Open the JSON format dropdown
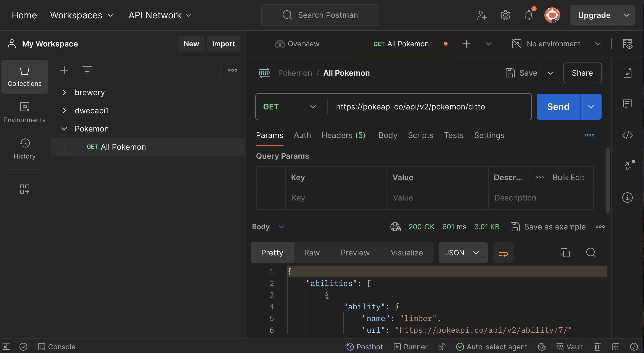 pos(463,253)
